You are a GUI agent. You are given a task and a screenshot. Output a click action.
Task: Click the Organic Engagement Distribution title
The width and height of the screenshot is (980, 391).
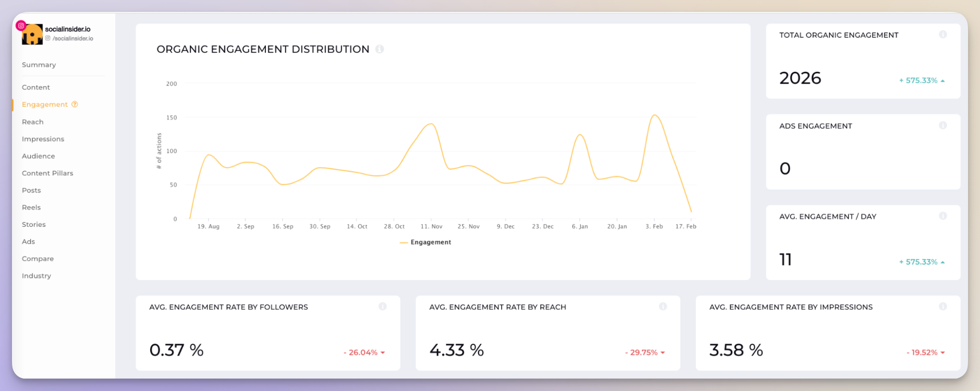click(263, 49)
